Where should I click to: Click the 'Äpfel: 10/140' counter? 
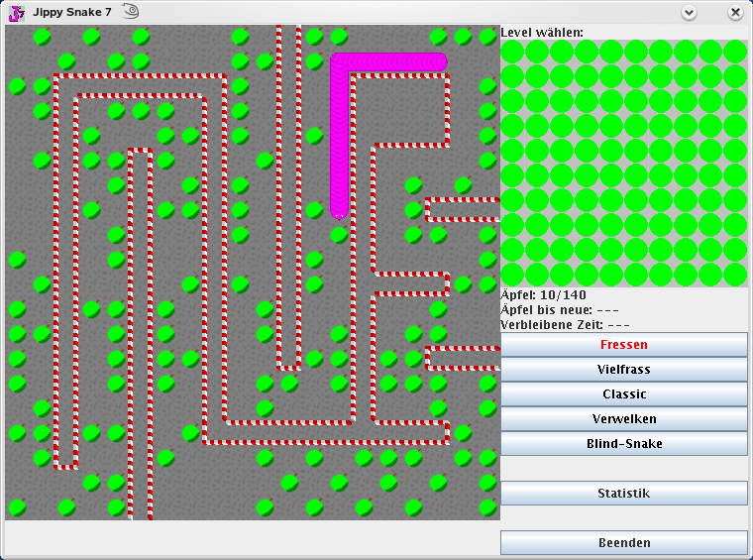(543, 294)
